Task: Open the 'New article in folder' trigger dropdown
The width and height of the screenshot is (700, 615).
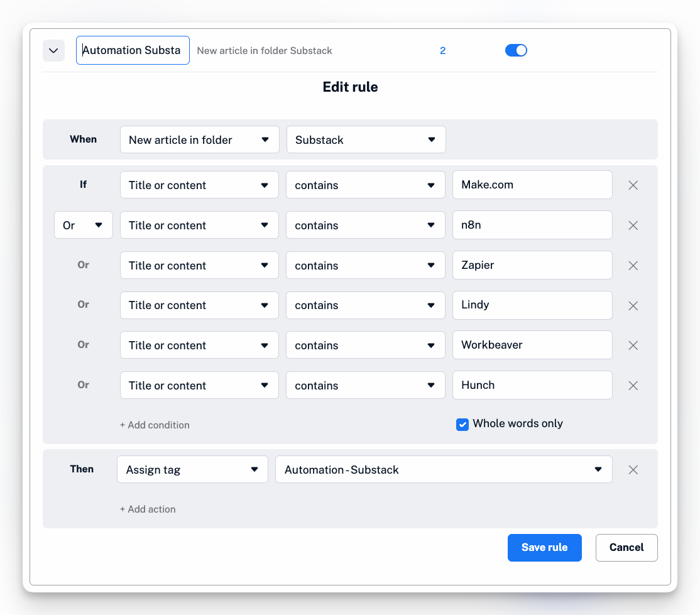Action: [200, 139]
